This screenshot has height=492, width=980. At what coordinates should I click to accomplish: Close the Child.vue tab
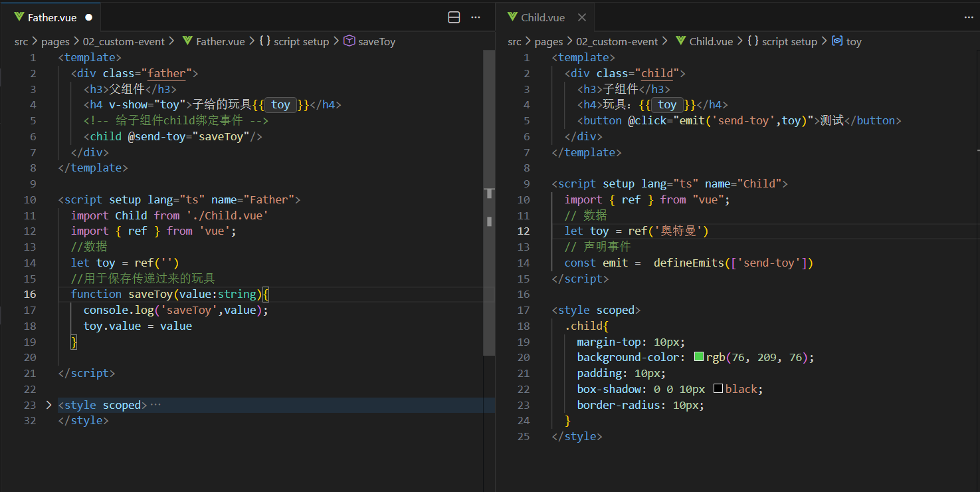(582, 17)
